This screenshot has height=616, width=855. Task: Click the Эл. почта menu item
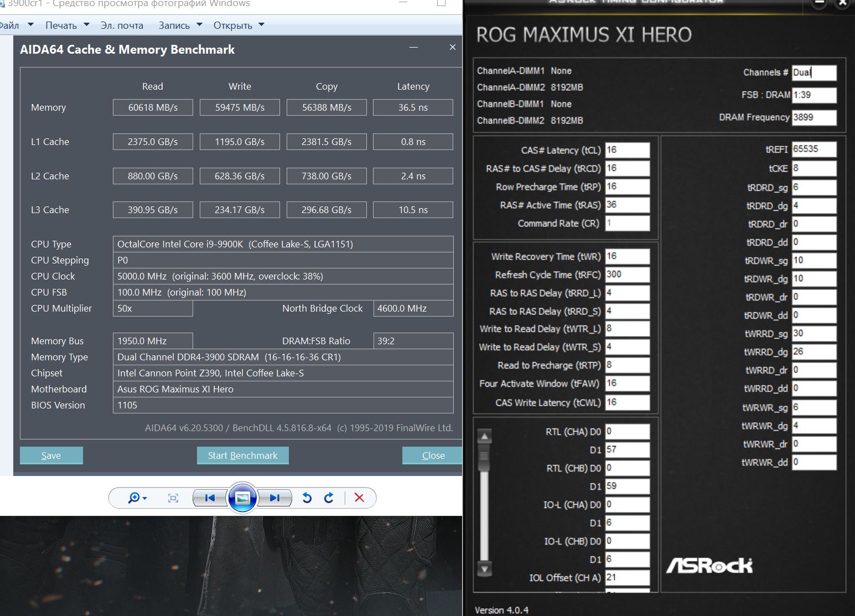(122, 25)
